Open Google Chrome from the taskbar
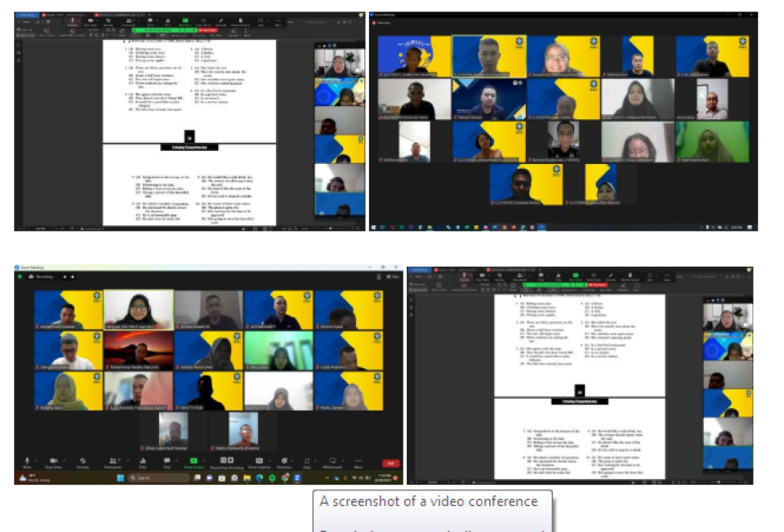The width and height of the screenshot is (784, 532). (x=285, y=478)
